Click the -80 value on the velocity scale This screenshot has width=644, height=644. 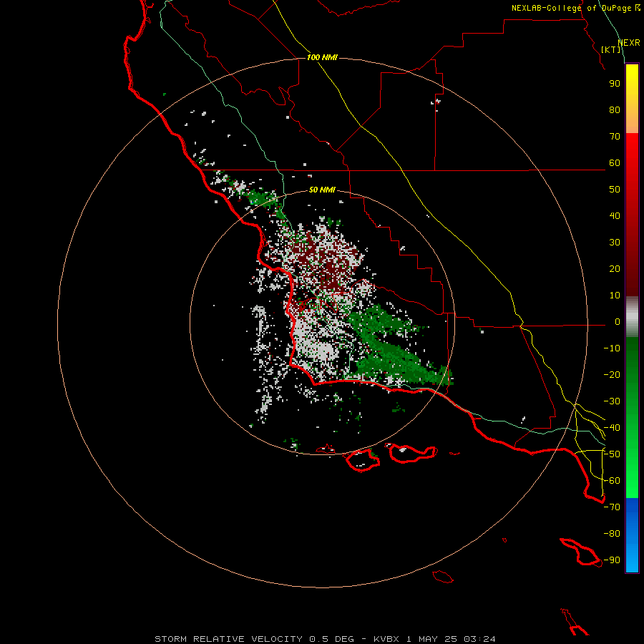(612, 534)
